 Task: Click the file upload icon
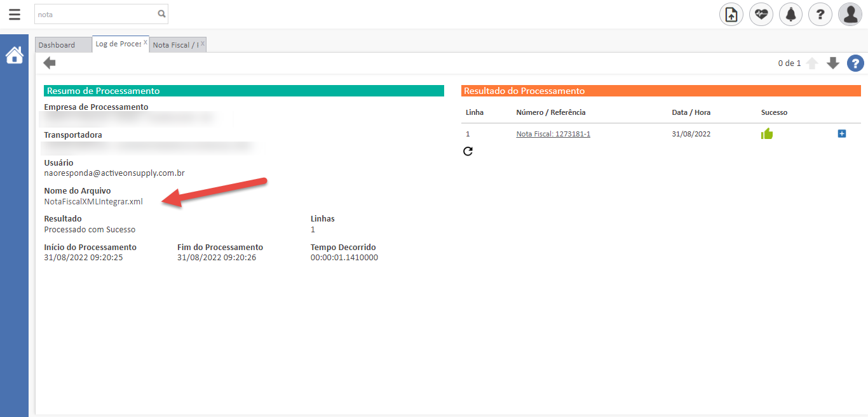(731, 14)
